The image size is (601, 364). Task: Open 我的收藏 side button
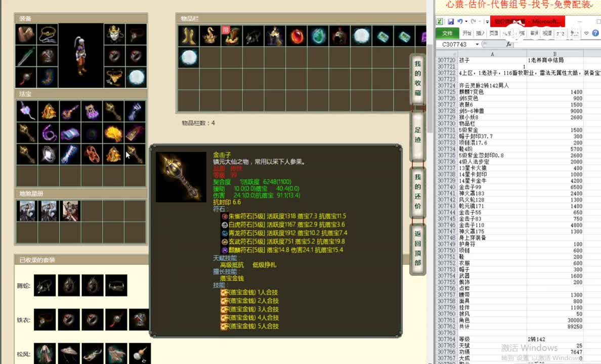(417, 78)
